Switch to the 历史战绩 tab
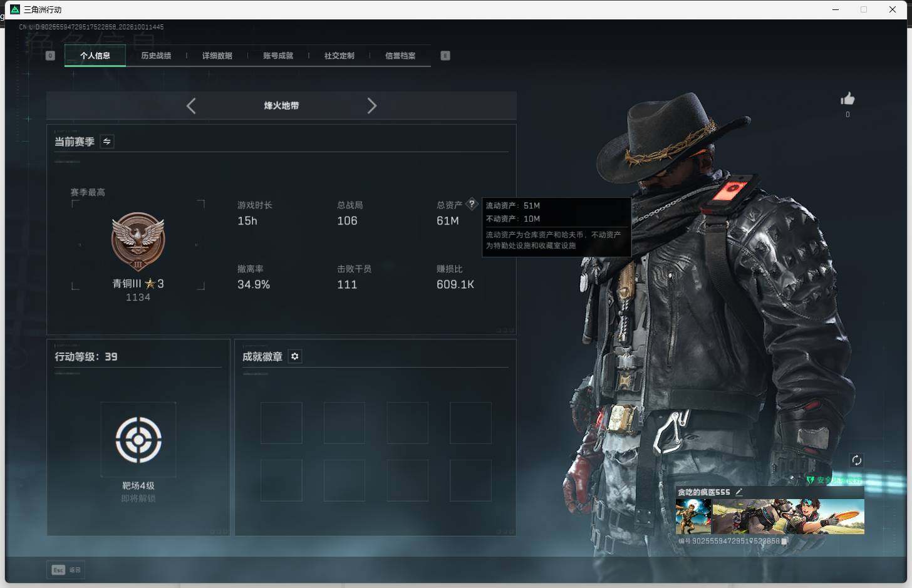Screen dimensions: 912x588 pyautogui.click(x=156, y=56)
